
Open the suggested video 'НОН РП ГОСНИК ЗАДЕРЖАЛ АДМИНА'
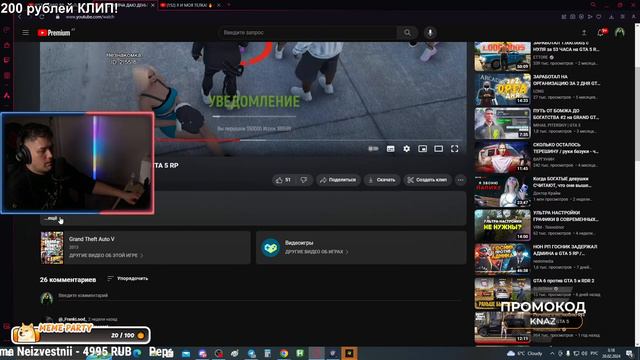537,259
